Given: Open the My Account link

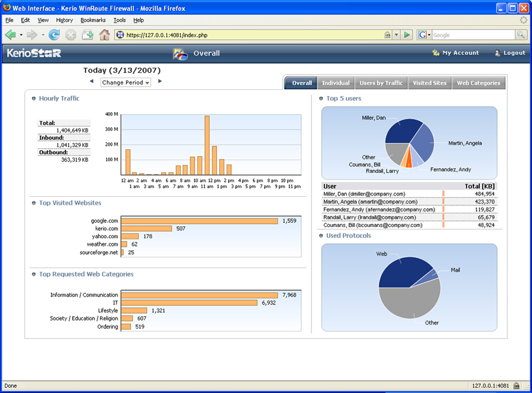Looking at the screenshot, I should [x=456, y=53].
